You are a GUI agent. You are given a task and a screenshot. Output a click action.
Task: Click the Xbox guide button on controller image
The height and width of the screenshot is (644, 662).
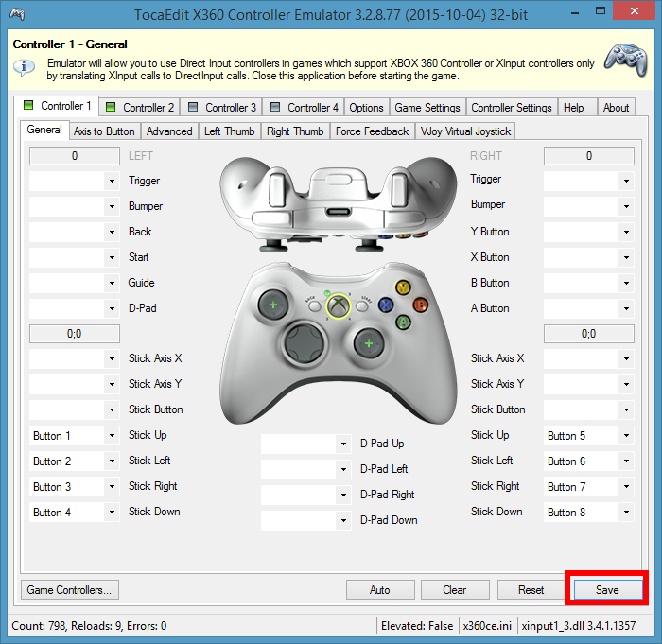pyautogui.click(x=338, y=305)
